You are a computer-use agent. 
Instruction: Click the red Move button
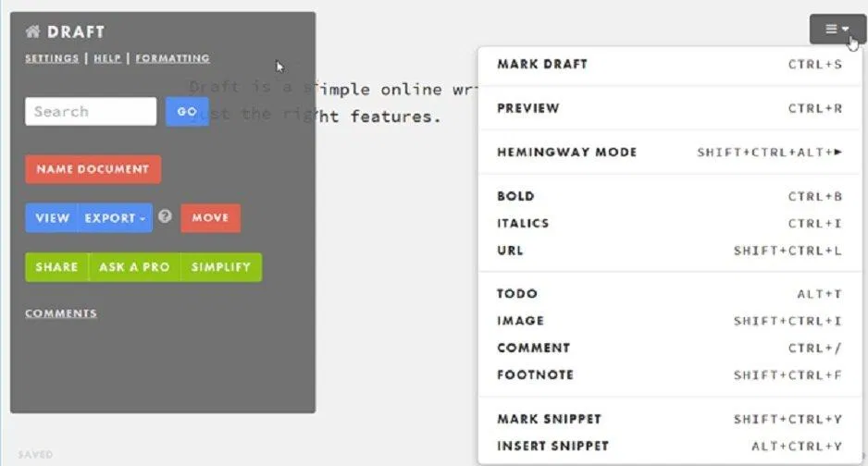click(210, 218)
